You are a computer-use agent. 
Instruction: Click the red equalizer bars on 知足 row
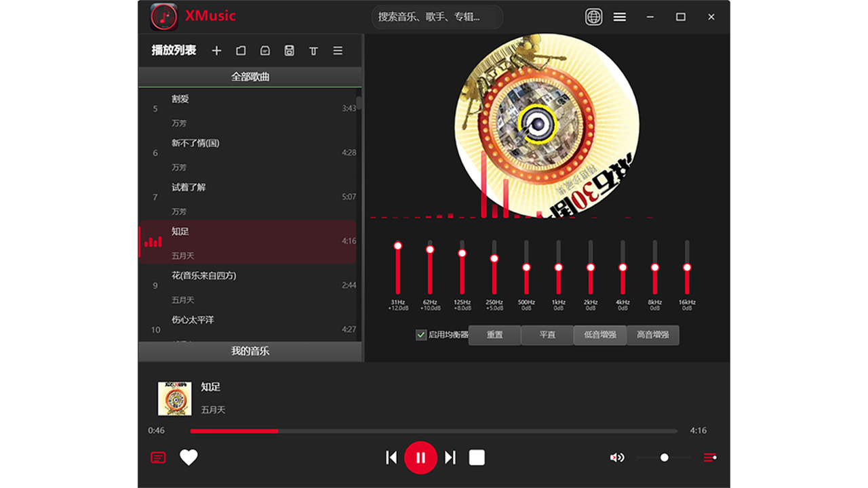[153, 241]
